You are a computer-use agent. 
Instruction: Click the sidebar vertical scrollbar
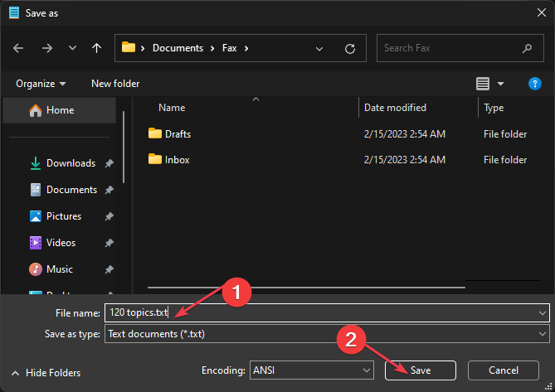click(124, 147)
